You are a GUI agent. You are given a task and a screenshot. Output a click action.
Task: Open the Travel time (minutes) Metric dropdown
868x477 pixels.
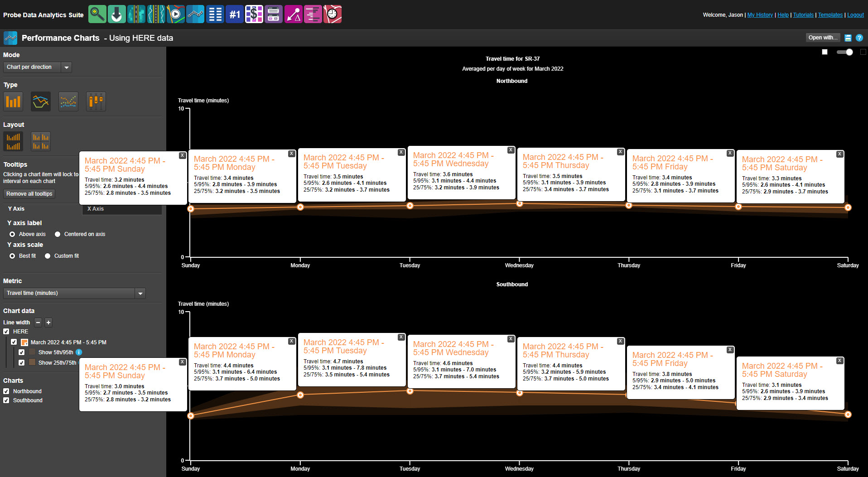(x=74, y=293)
